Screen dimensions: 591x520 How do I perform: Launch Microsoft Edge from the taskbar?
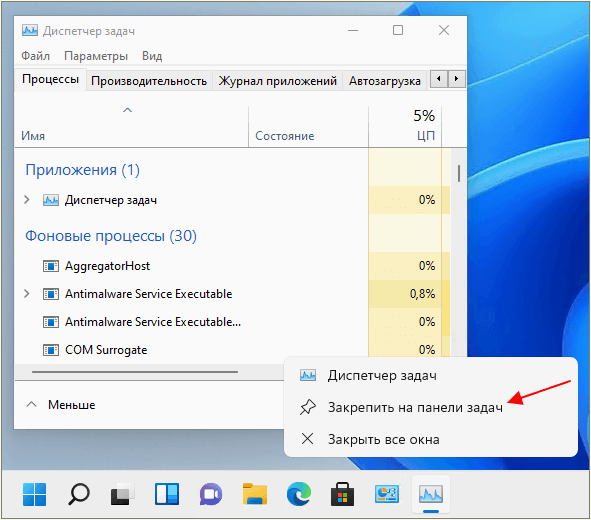pyautogui.click(x=299, y=494)
